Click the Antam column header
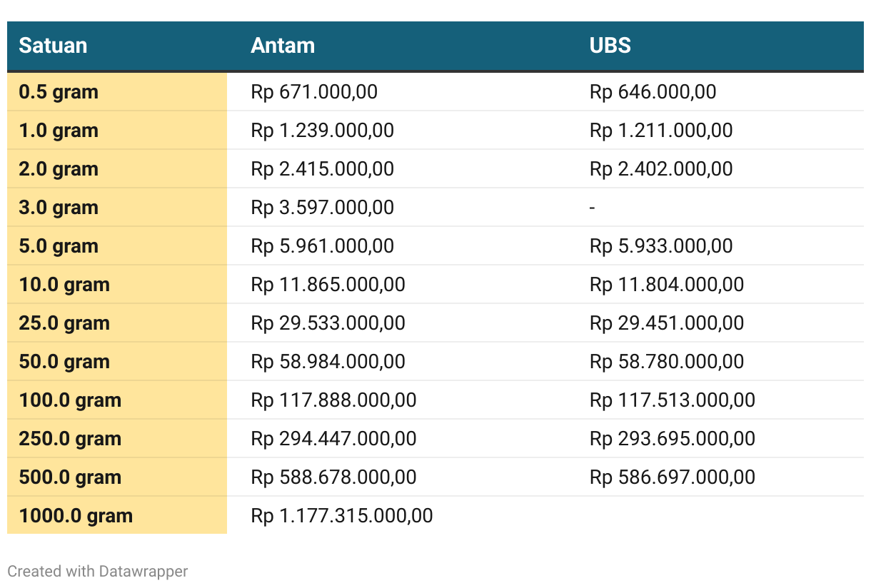 [x=283, y=46]
